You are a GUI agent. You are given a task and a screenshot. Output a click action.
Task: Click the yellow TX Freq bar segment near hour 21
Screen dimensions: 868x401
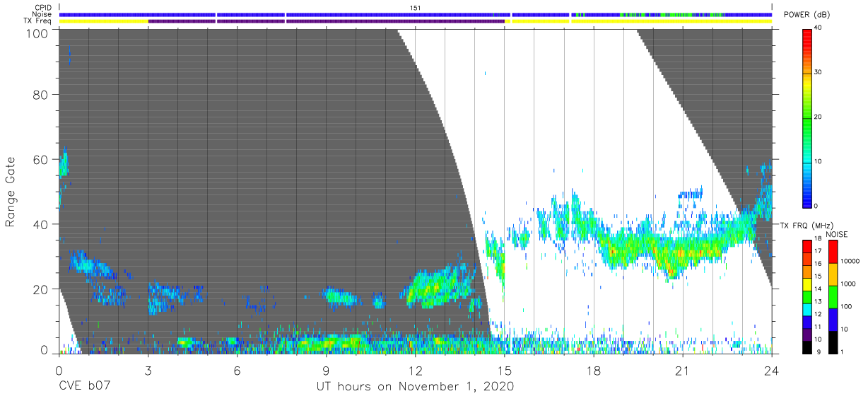click(x=671, y=21)
